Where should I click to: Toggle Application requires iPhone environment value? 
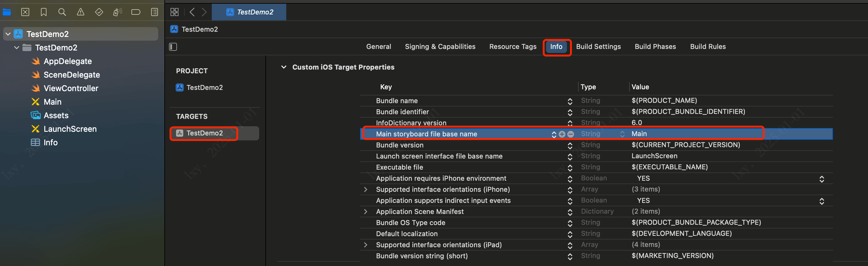point(822,179)
